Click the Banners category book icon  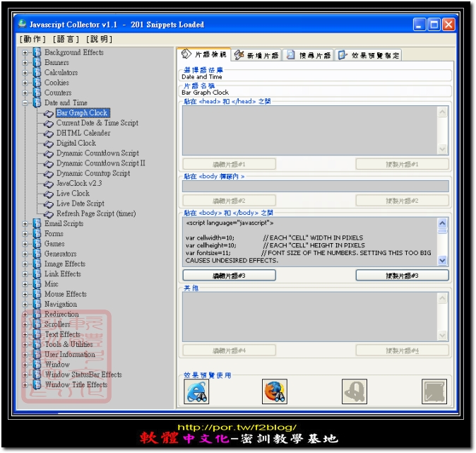click(37, 62)
